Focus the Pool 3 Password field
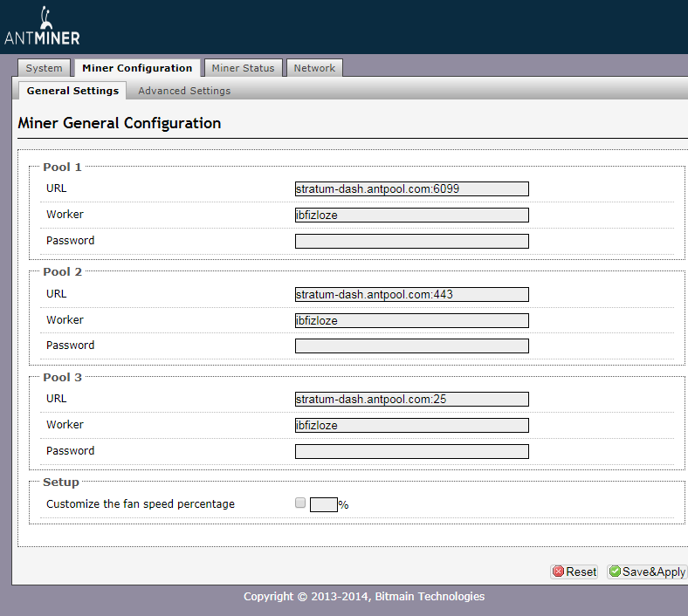The width and height of the screenshot is (688, 616). pos(411,451)
